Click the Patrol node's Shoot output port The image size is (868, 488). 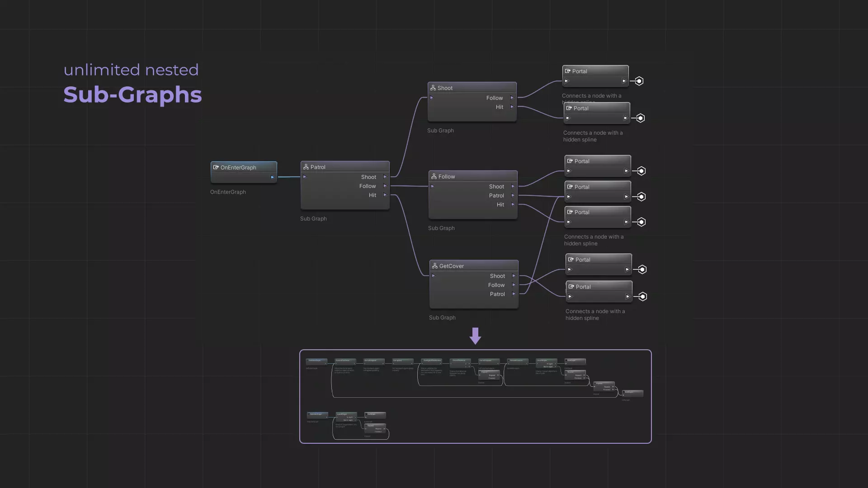click(385, 177)
